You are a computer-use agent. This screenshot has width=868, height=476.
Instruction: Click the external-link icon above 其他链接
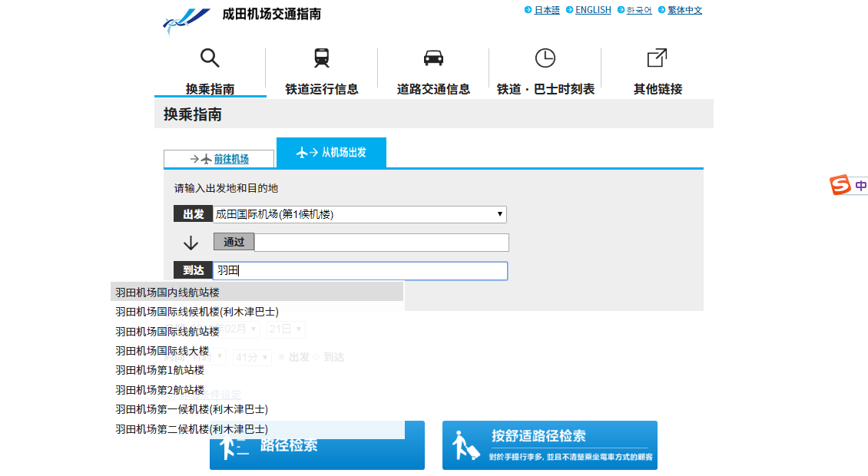coord(657,57)
